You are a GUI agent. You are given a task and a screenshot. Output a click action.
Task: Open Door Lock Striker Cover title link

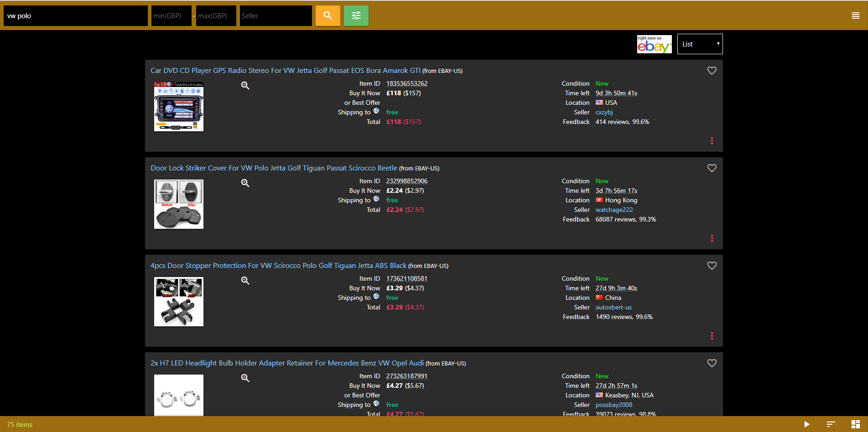pos(274,168)
